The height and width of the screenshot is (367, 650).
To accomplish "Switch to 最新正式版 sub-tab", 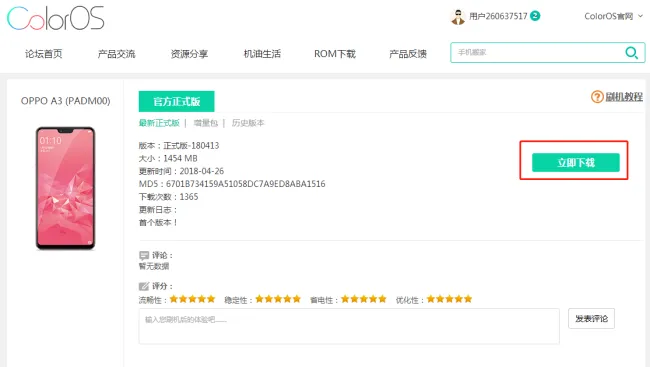I will click(159, 123).
